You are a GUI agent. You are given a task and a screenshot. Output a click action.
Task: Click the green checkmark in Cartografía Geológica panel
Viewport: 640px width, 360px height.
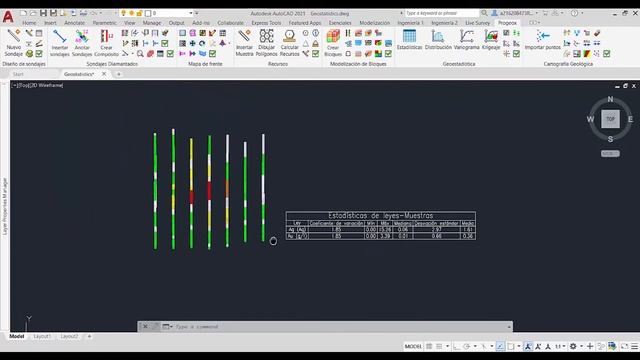click(607, 53)
